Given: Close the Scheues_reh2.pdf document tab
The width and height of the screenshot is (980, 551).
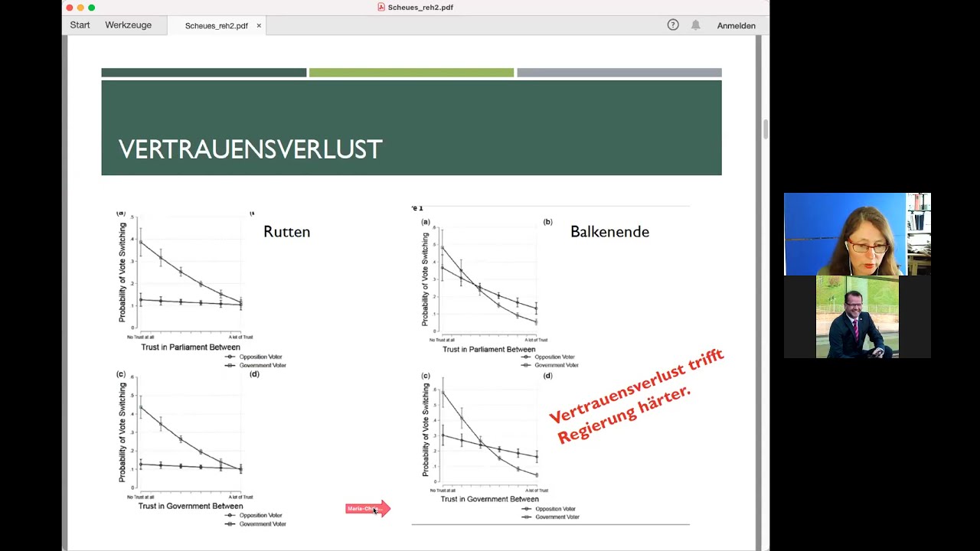Looking at the screenshot, I should coord(259,25).
